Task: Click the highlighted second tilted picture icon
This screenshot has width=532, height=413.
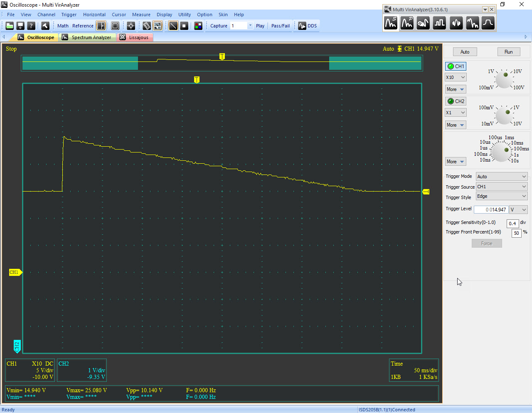Action: [x=158, y=26]
